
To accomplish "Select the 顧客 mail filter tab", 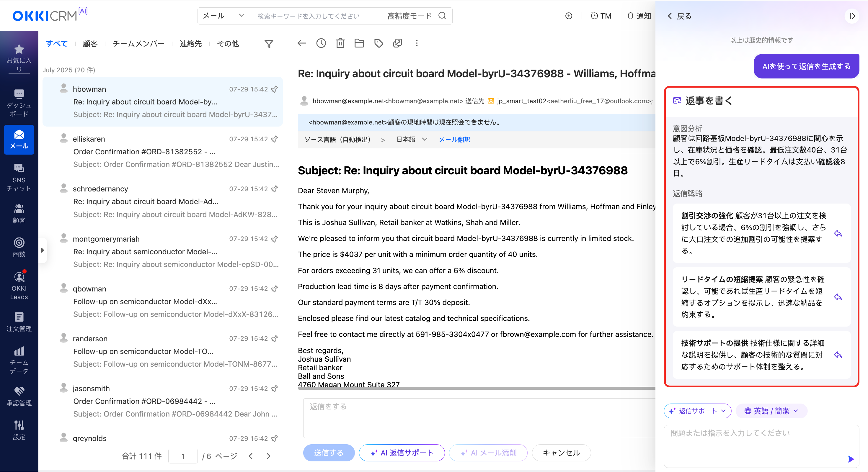I will (x=90, y=43).
